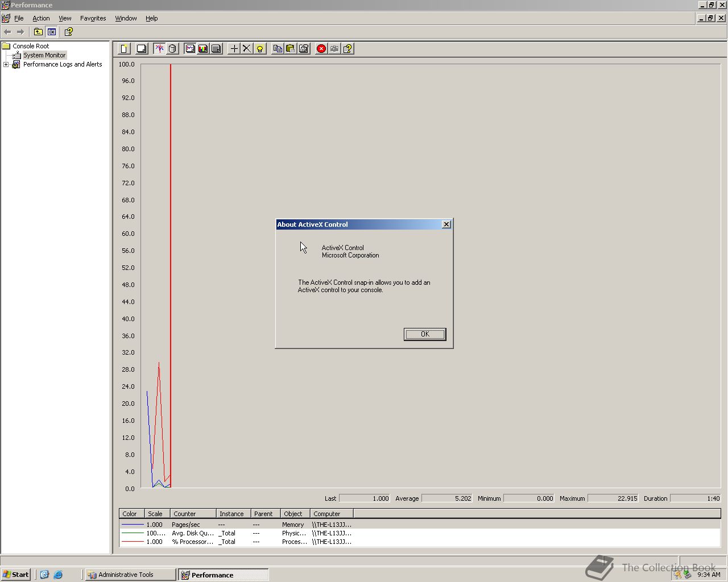728x582 pixels.
Task: Open the Help menu
Action: 151,18
